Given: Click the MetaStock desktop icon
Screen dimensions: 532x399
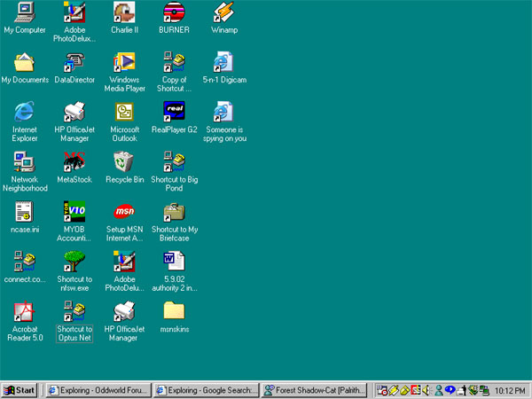Looking at the screenshot, I should tap(74, 162).
